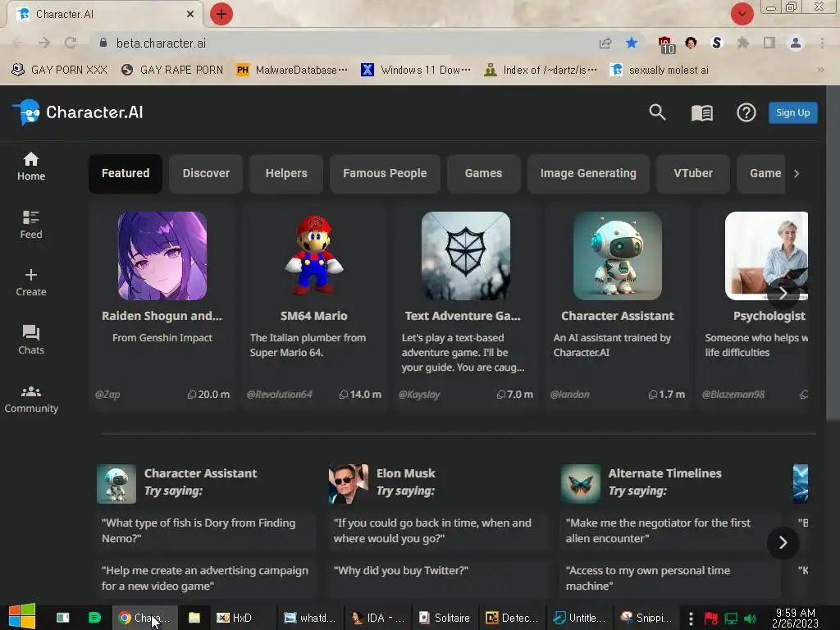
Task: Advance featured characters carousel arrow
Action: (783, 293)
